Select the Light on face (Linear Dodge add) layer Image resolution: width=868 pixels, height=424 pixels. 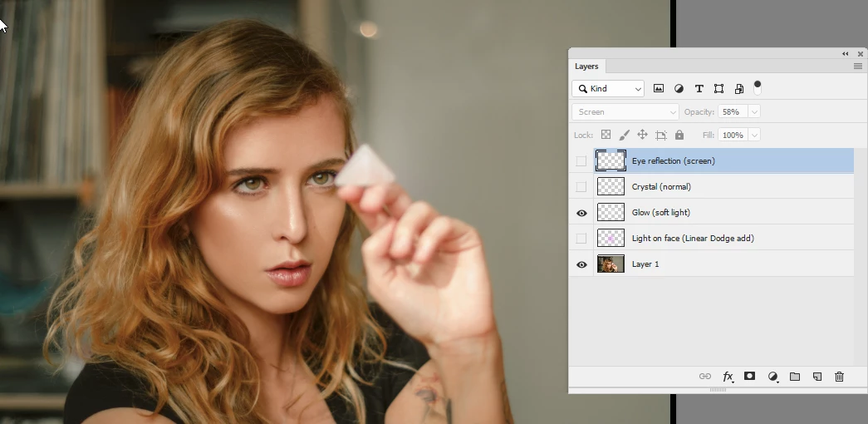coord(693,239)
